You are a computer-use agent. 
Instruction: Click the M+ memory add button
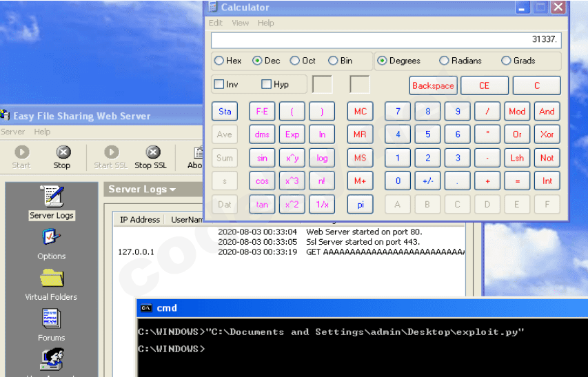tap(360, 181)
